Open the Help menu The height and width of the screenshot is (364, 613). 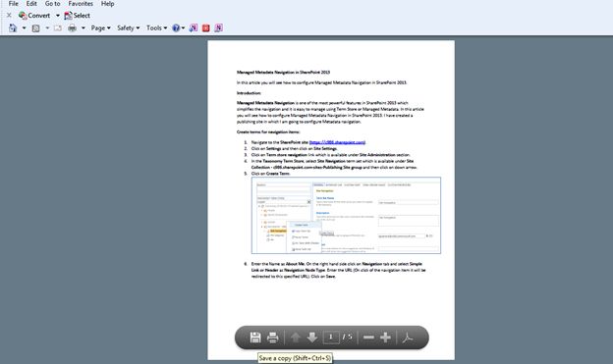point(107,4)
